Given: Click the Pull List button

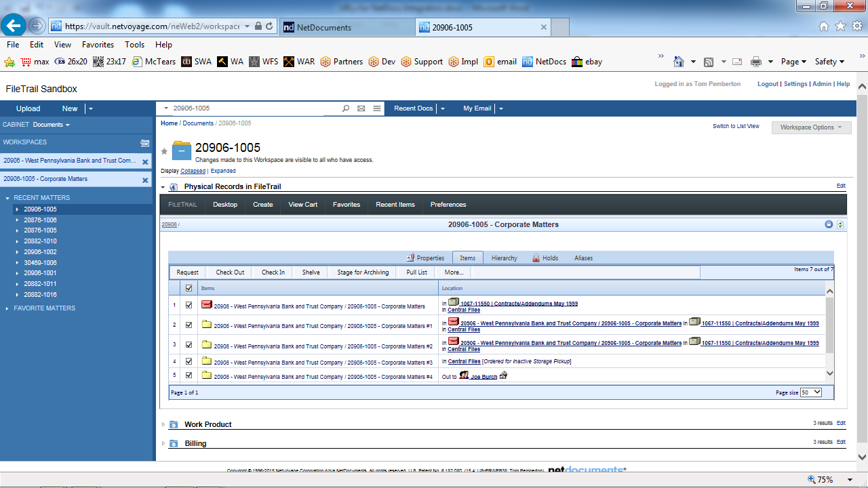Looking at the screenshot, I should [417, 272].
